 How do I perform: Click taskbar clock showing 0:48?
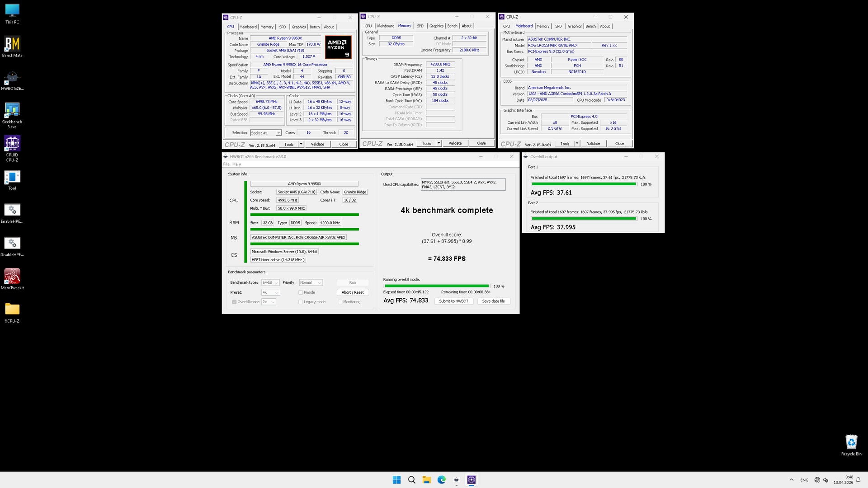(x=844, y=480)
